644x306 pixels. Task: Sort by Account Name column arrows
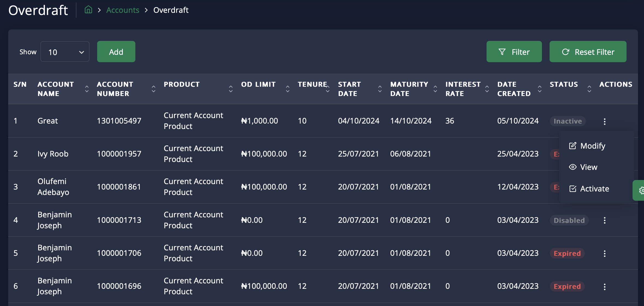click(x=87, y=89)
